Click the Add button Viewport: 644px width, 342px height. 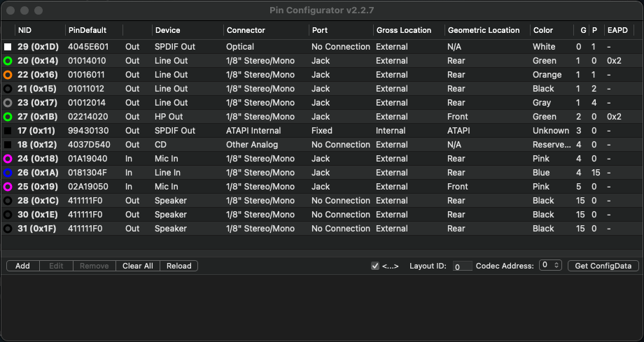pyautogui.click(x=22, y=266)
